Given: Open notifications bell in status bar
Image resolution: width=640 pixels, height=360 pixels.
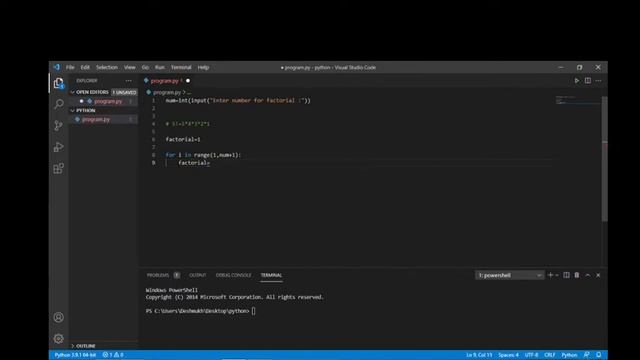Looking at the screenshot, I should pyautogui.click(x=598, y=355).
